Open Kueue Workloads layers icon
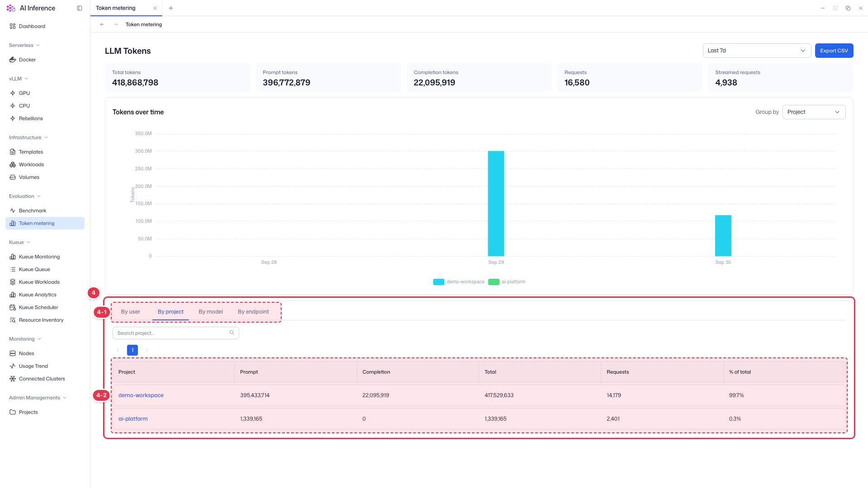868x488 pixels. pyautogui.click(x=13, y=282)
